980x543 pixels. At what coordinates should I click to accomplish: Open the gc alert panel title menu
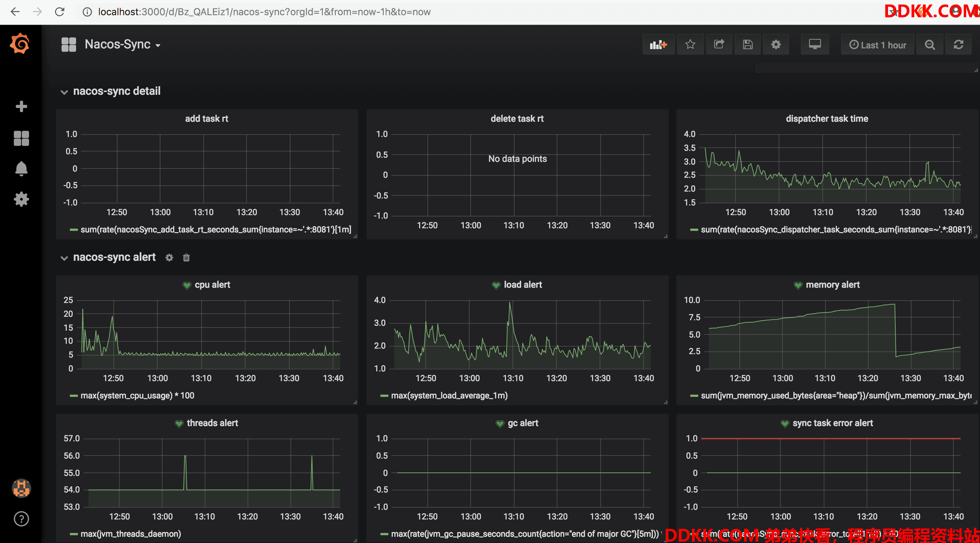coord(523,423)
